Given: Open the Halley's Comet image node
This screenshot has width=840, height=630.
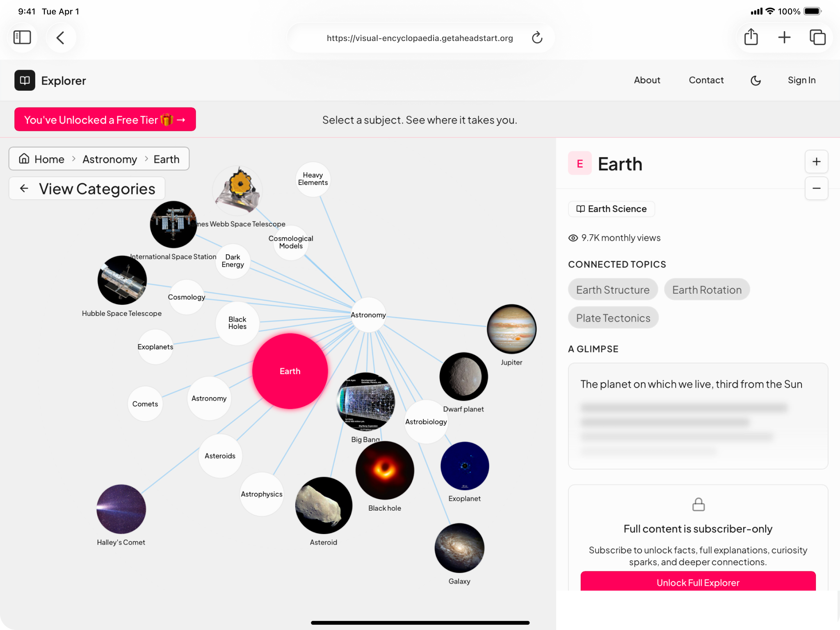Looking at the screenshot, I should (121, 509).
